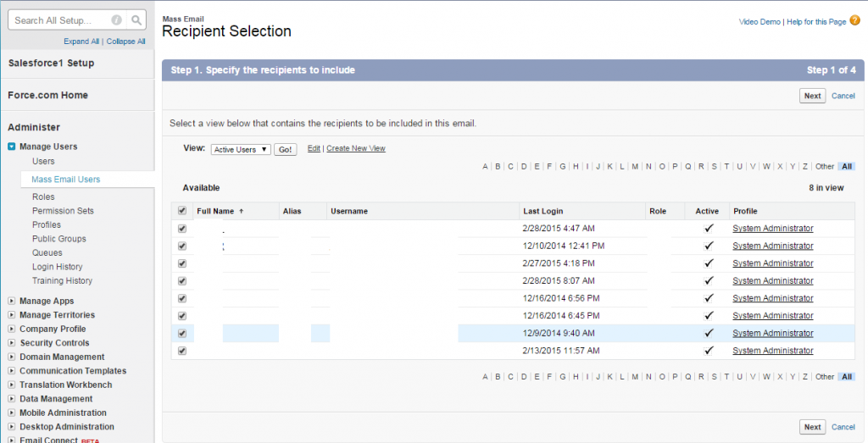Sort by the Full Name column header
Screen dimensions: 868x443
215,211
